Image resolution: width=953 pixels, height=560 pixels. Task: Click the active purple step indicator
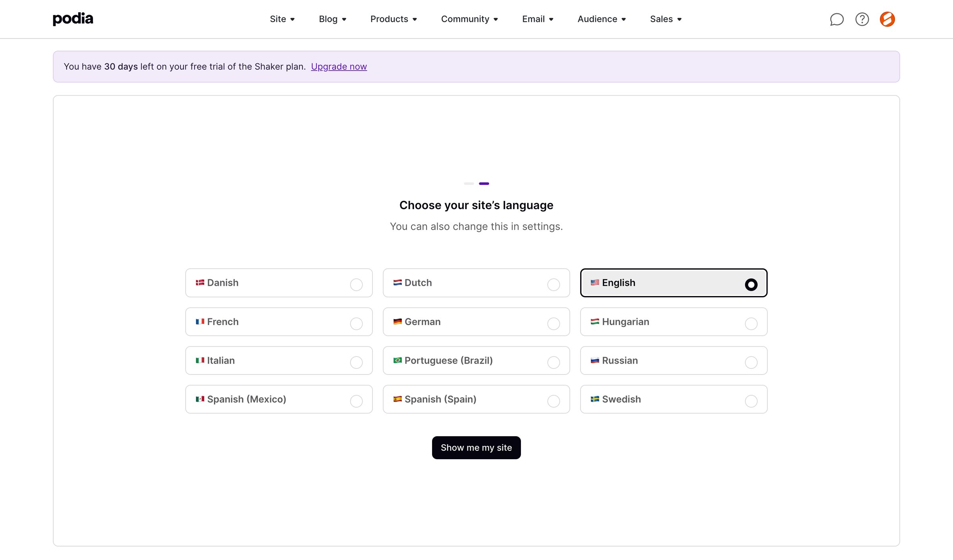click(x=484, y=183)
